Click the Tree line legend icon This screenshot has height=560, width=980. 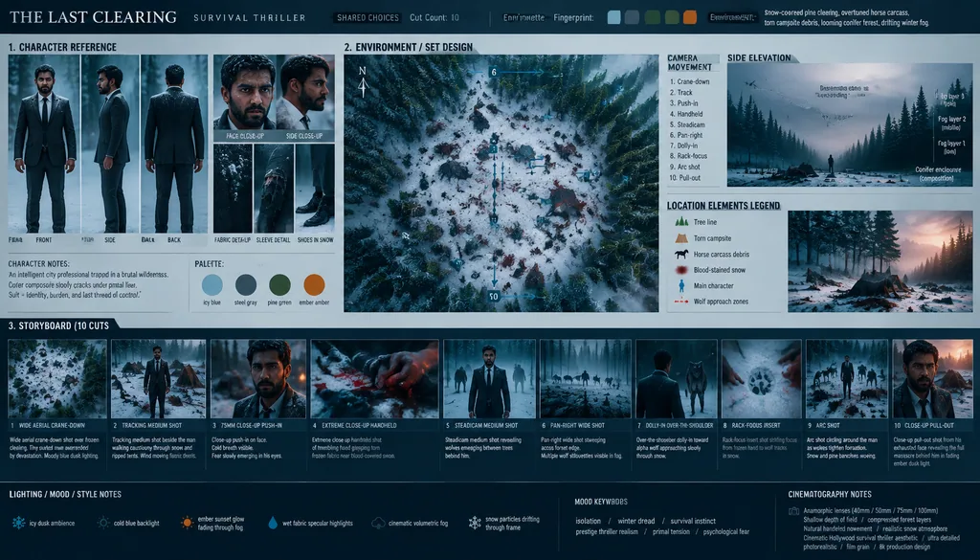point(681,222)
